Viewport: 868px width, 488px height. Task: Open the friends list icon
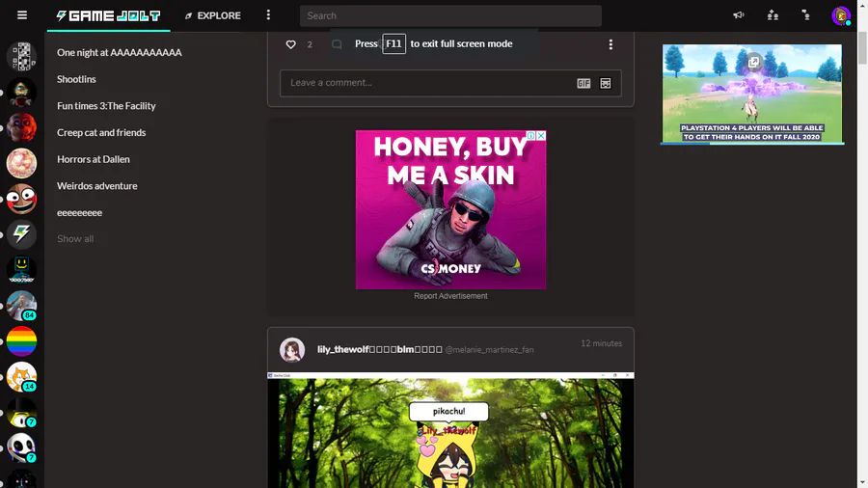pyautogui.click(x=773, y=15)
